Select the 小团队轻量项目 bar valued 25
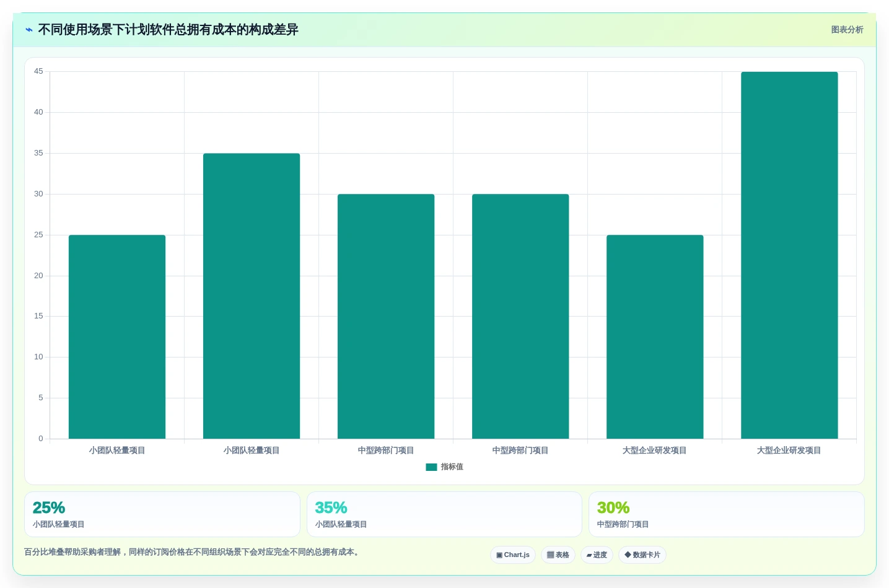The height and width of the screenshot is (588, 889). 117,337
